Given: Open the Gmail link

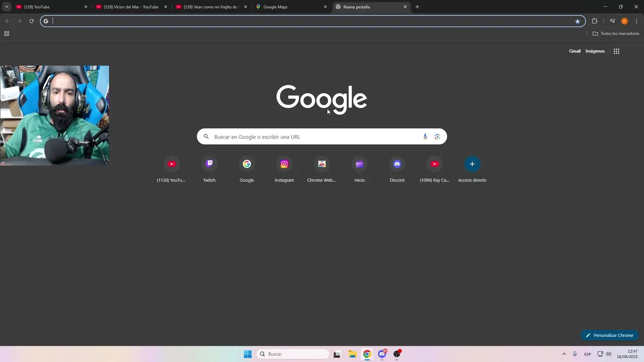Looking at the screenshot, I should pos(575,51).
